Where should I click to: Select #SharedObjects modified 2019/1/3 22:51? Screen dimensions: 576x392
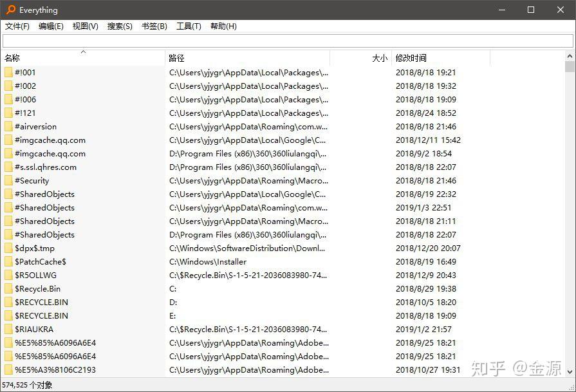coord(44,207)
